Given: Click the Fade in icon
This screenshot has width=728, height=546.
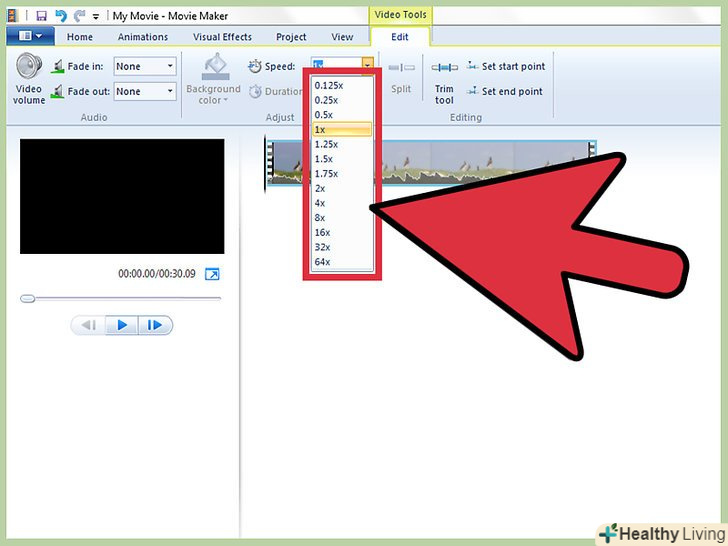Looking at the screenshot, I should [58, 66].
